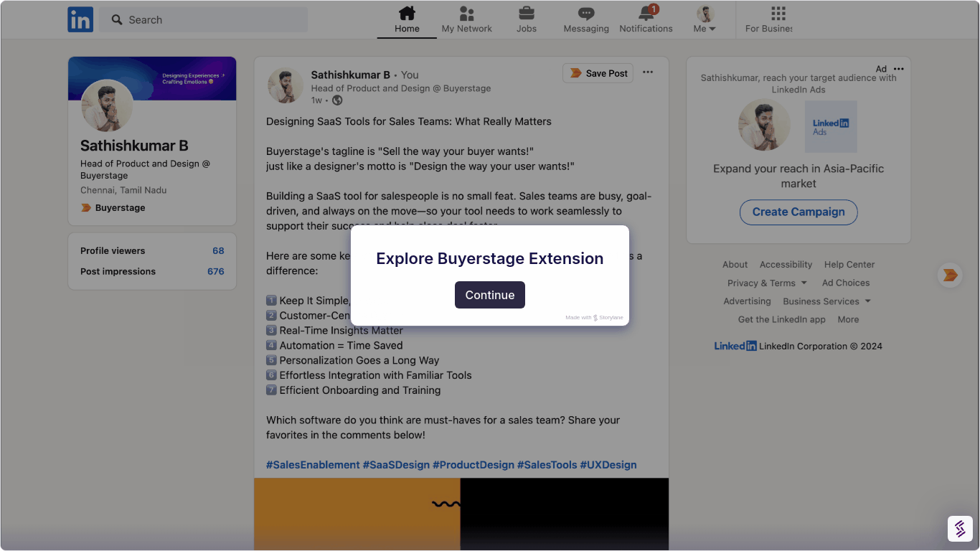The image size is (980, 551).
Task: Click the globe visibility icon on post
Action: point(337,100)
